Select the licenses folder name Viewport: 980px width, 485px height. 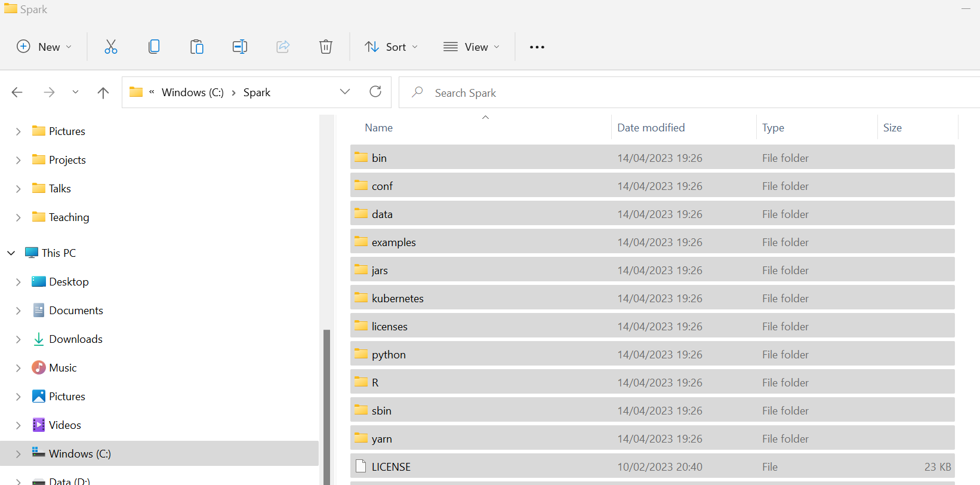point(389,327)
